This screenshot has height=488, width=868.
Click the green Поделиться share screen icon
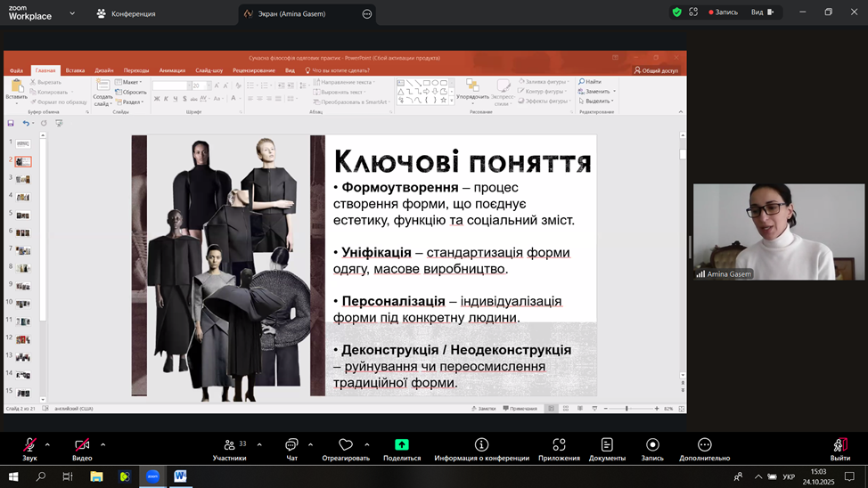(x=402, y=446)
